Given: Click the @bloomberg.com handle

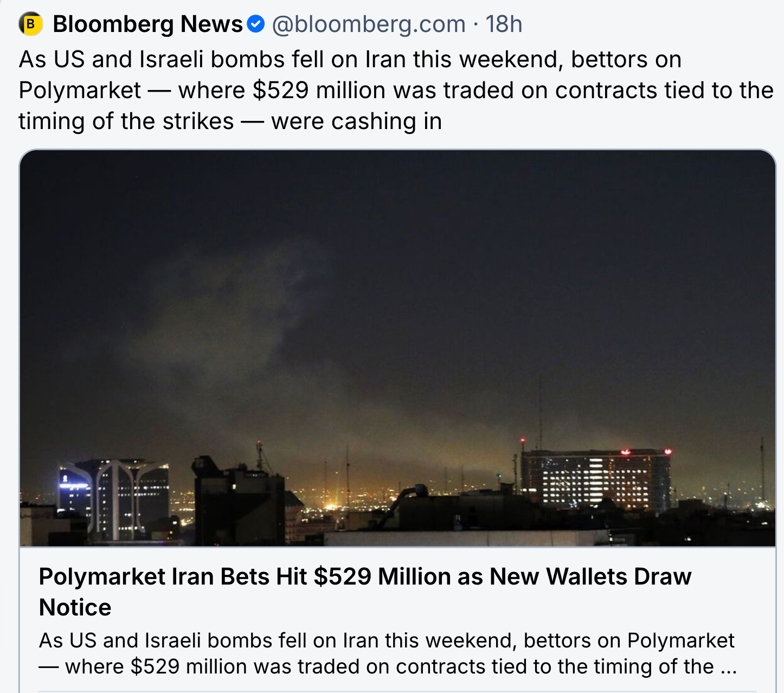Looking at the screenshot, I should pyautogui.click(x=369, y=24).
